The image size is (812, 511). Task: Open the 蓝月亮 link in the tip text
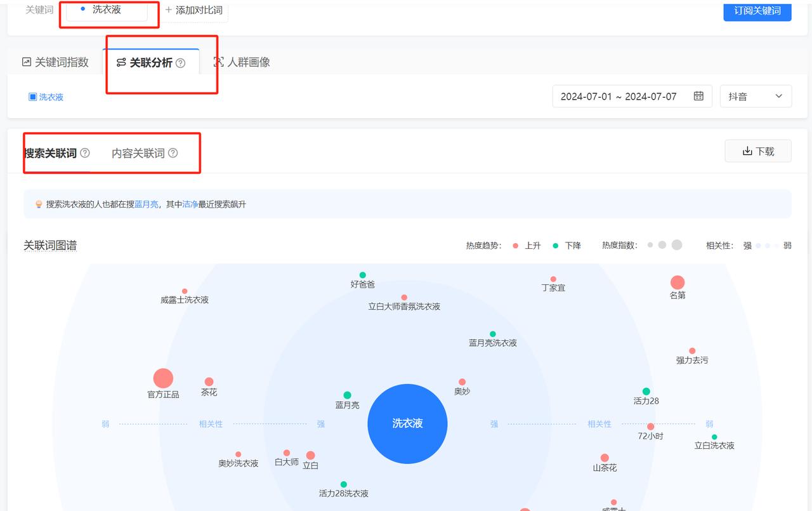tap(146, 204)
